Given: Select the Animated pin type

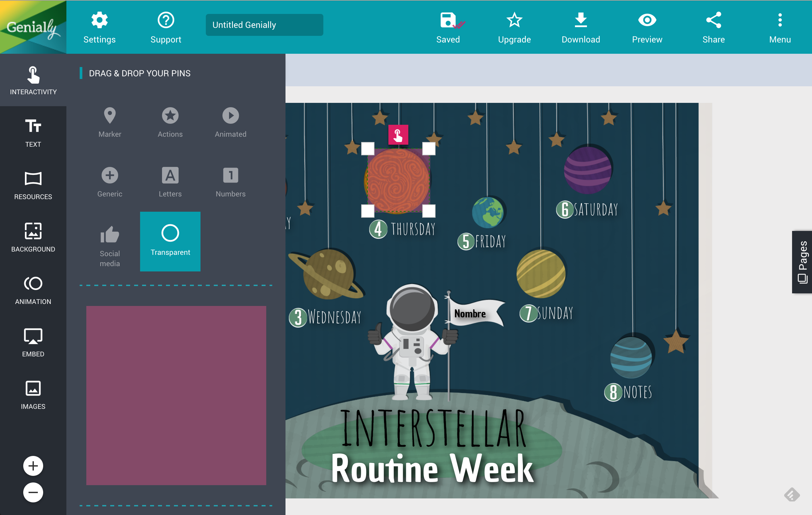Looking at the screenshot, I should pos(231,121).
